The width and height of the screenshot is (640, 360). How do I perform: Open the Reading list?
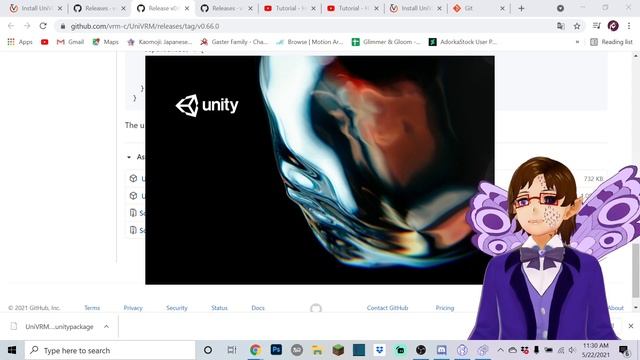[x=611, y=42]
